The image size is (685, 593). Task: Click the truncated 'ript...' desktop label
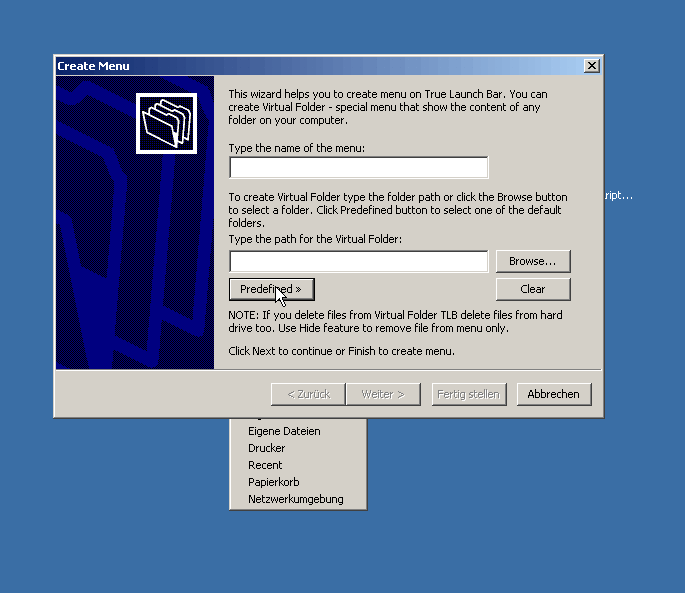pos(618,196)
